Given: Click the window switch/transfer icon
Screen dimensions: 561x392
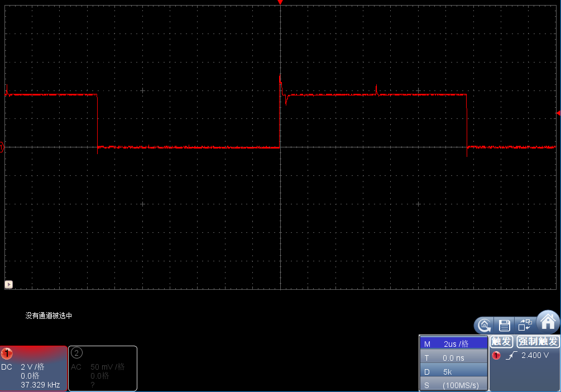Looking at the screenshot, I should click(x=525, y=325).
